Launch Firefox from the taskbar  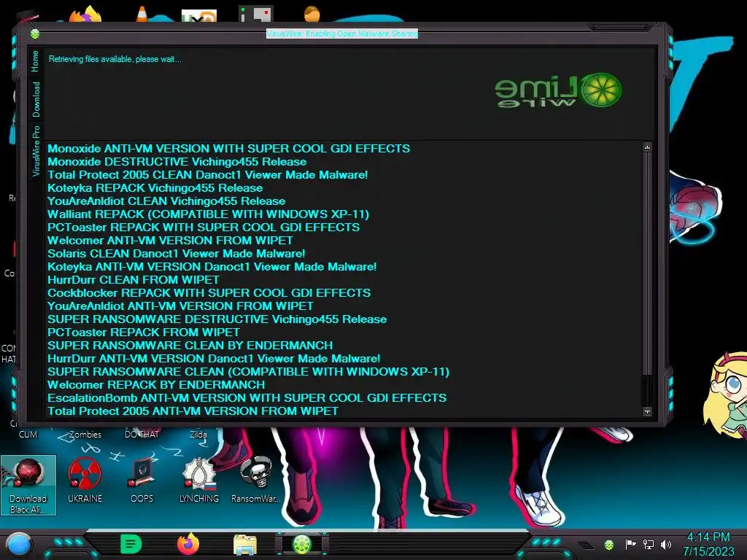point(188,544)
